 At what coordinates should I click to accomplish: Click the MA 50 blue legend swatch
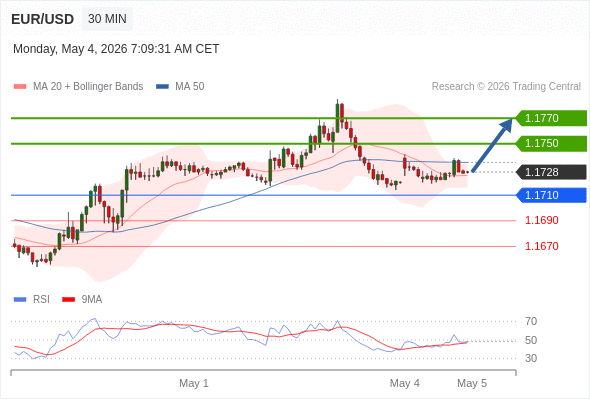click(162, 87)
